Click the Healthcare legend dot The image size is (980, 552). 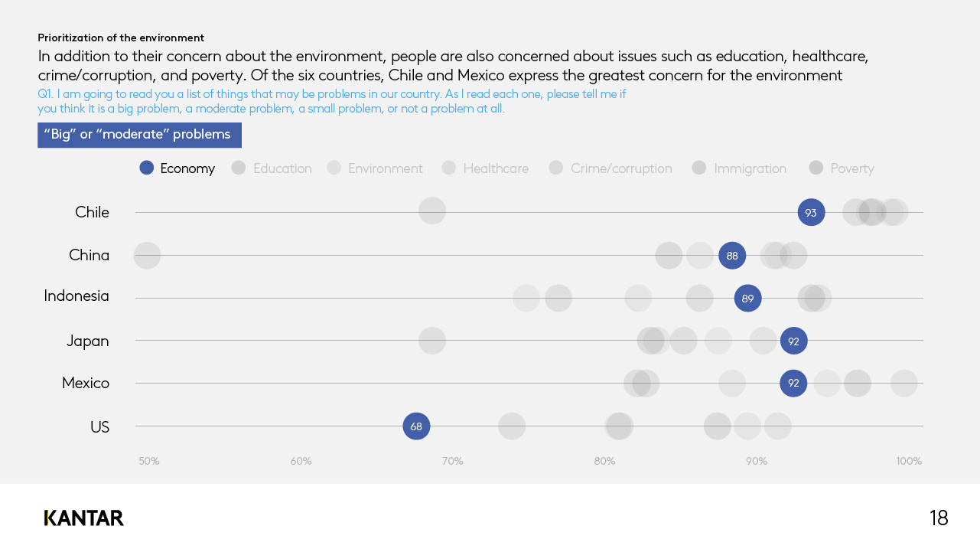point(449,168)
